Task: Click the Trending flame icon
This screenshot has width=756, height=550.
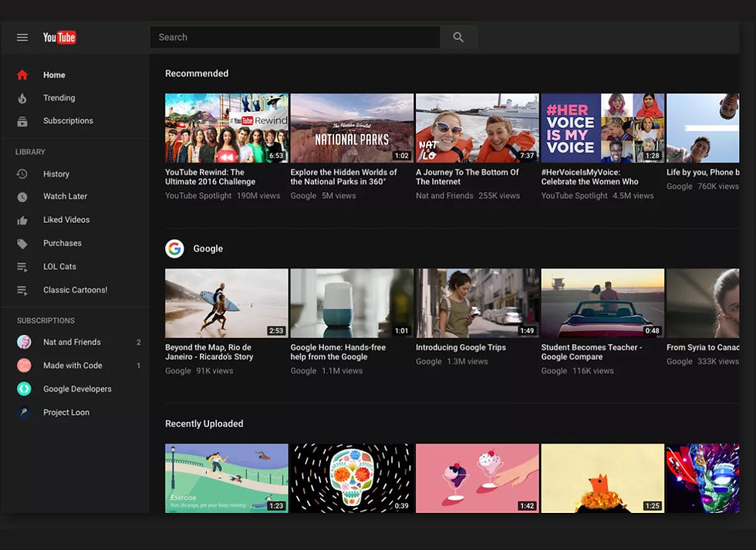Action: pyautogui.click(x=22, y=98)
